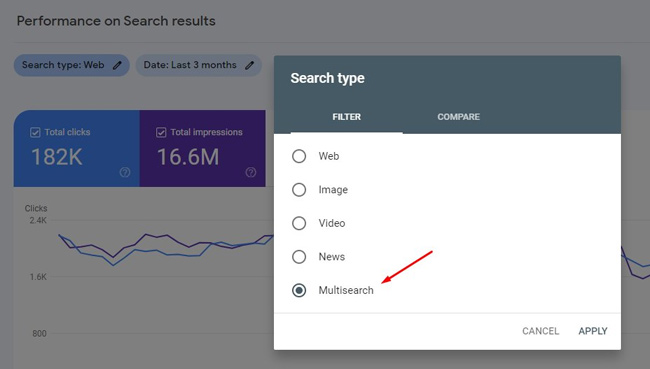Open the Date: Last 3 months filter
650x369 pixels.
point(199,65)
